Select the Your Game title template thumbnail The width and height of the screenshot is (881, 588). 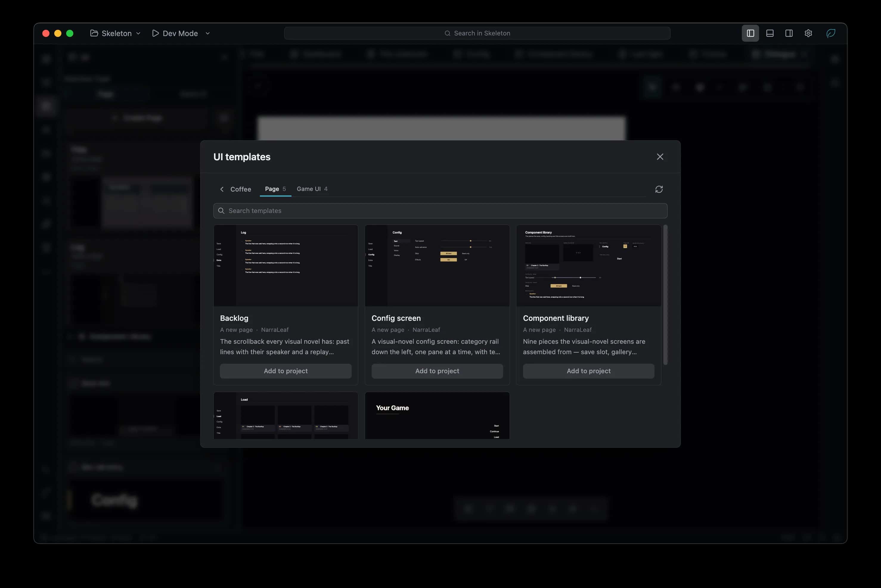click(437, 416)
